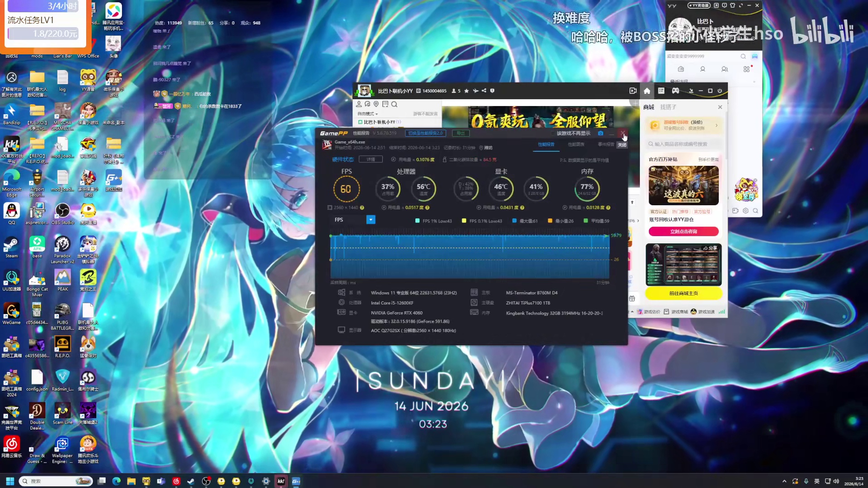This screenshot has width=868, height=488.
Task: Click the video record icon in YY toolbar
Action: click(633, 91)
